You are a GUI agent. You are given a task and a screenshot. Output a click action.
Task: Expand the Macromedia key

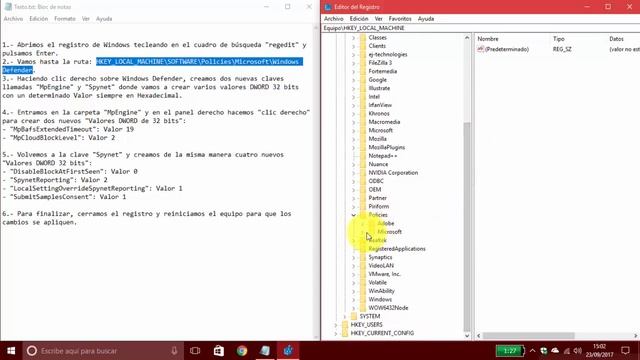[x=353, y=122]
